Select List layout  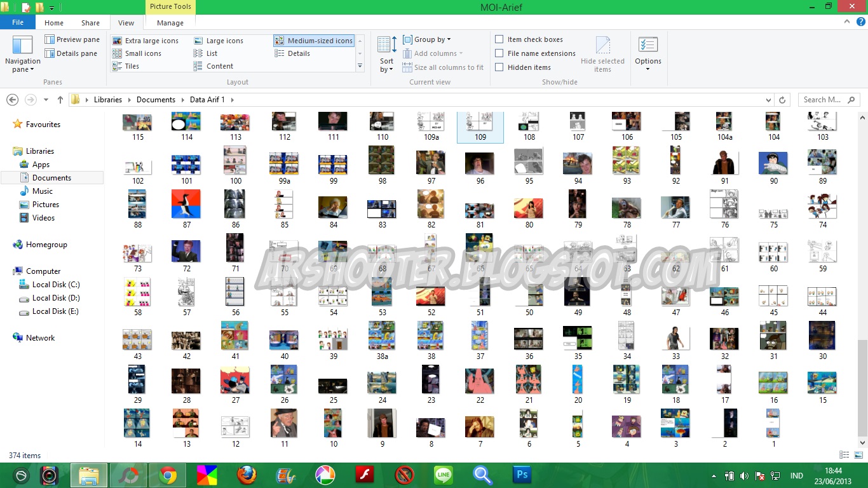point(206,53)
